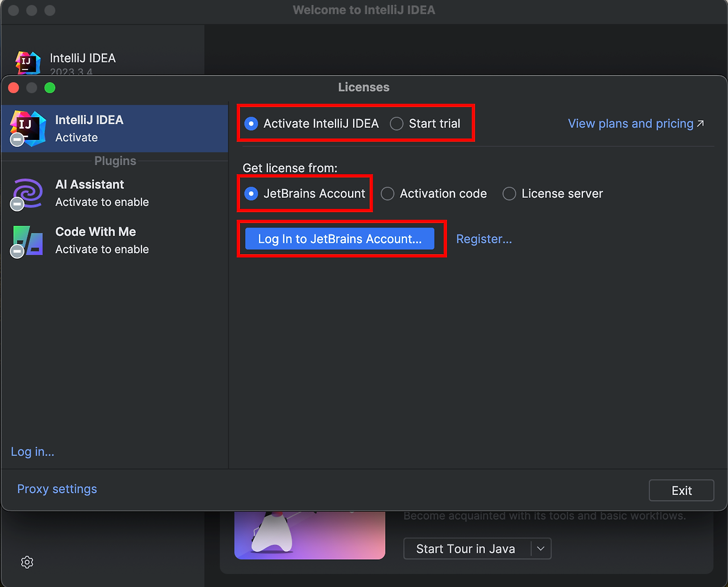Click the Log in link in sidebar
Viewport: 728px width, 587px height.
coord(32,452)
